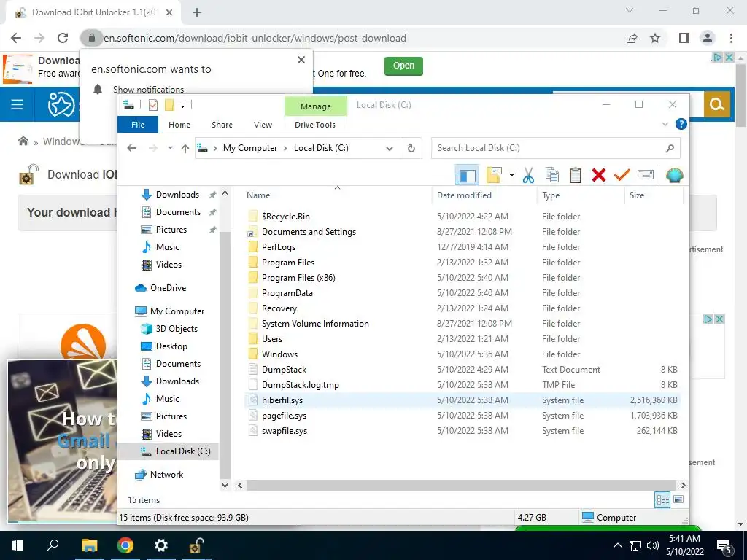
Task: Click the green Open ad button
Action: click(x=403, y=66)
